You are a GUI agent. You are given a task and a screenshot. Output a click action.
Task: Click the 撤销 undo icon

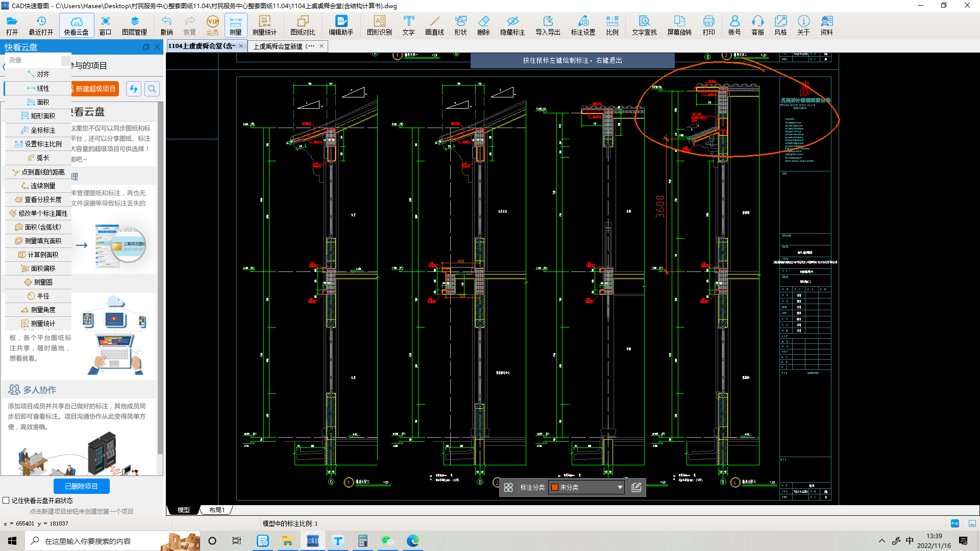[166, 25]
